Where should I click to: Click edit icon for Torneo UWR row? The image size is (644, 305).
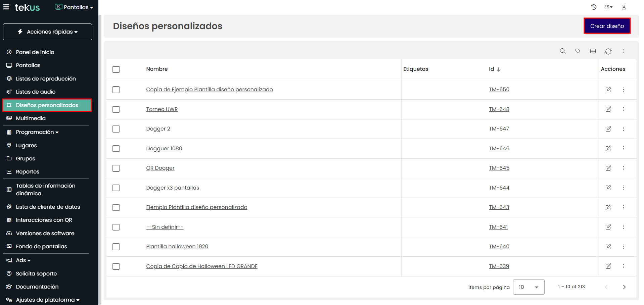pos(608,109)
